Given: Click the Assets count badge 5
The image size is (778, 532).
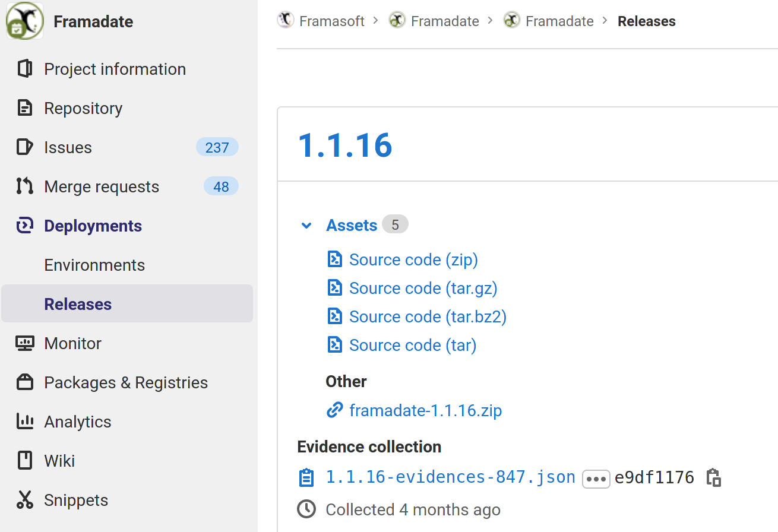Looking at the screenshot, I should point(395,225).
